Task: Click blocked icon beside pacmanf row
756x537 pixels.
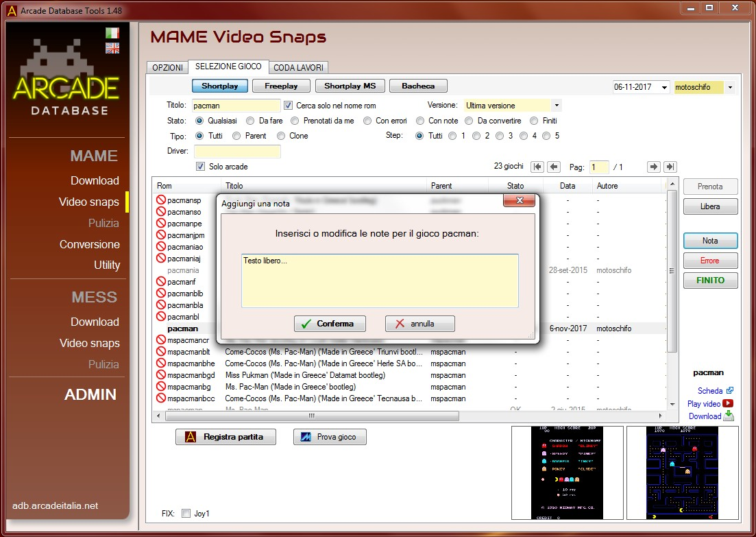Action: point(161,281)
